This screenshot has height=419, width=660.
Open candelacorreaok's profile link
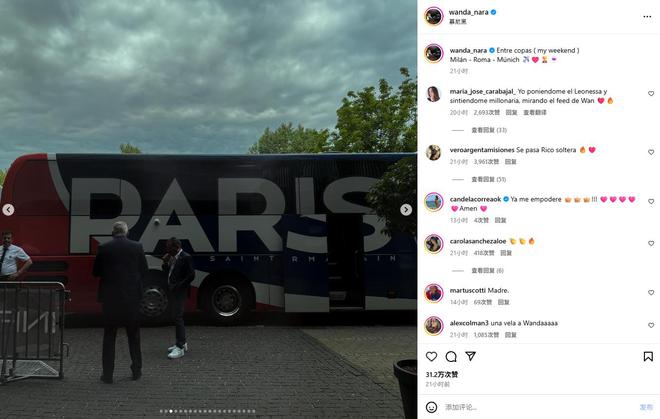pyautogui.click(x=475, y=199)
